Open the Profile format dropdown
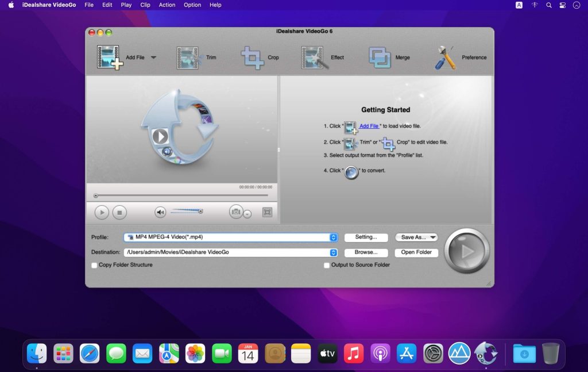Viewport: 588px width, 372px height. [x=334, y=237]
